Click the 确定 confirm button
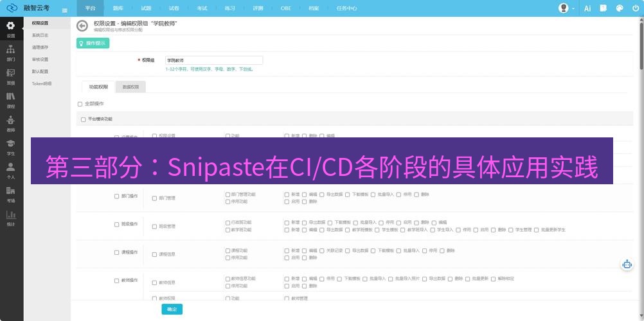The width and height of the screenshot is (644, 321). click(x=172, y=309)
